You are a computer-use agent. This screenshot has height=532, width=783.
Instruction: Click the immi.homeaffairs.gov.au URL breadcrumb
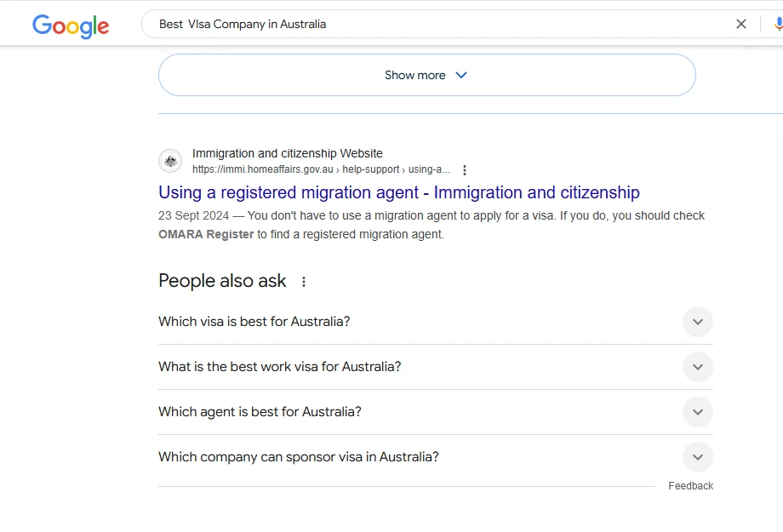tap(321, 169)
